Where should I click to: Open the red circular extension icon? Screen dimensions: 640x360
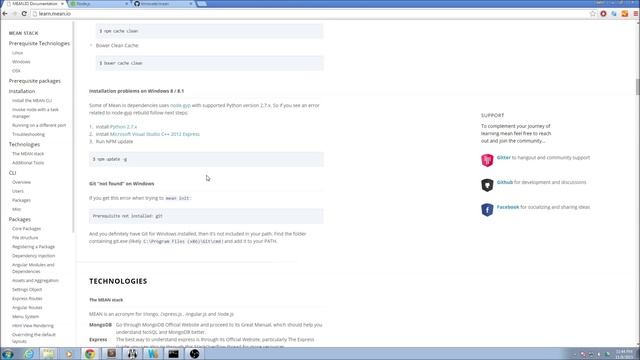(x=603, y=13)
